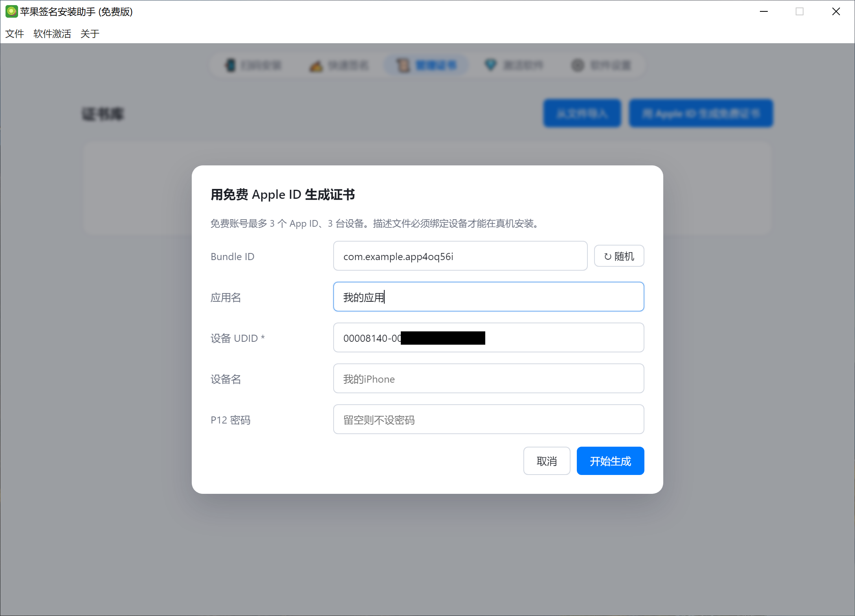This screenshot has width=855, height=616.
Task: Click the 设备 UDID * label
Action: point(238,338)
